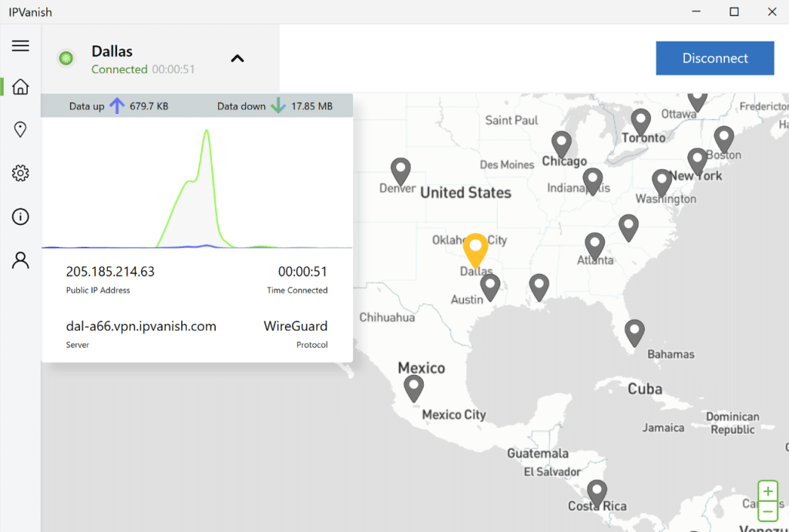Open the hamburger menu
The height and width of the screenshot is (532, 789).
coord(20,45)
